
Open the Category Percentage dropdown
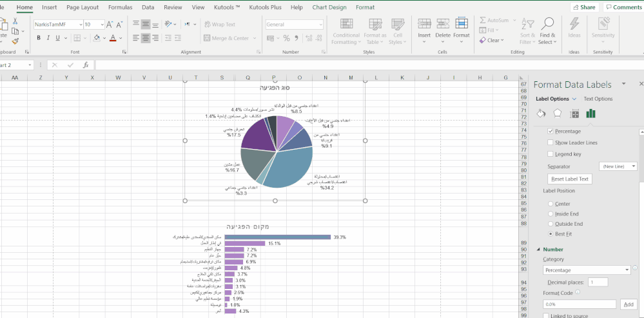[627, 270]
